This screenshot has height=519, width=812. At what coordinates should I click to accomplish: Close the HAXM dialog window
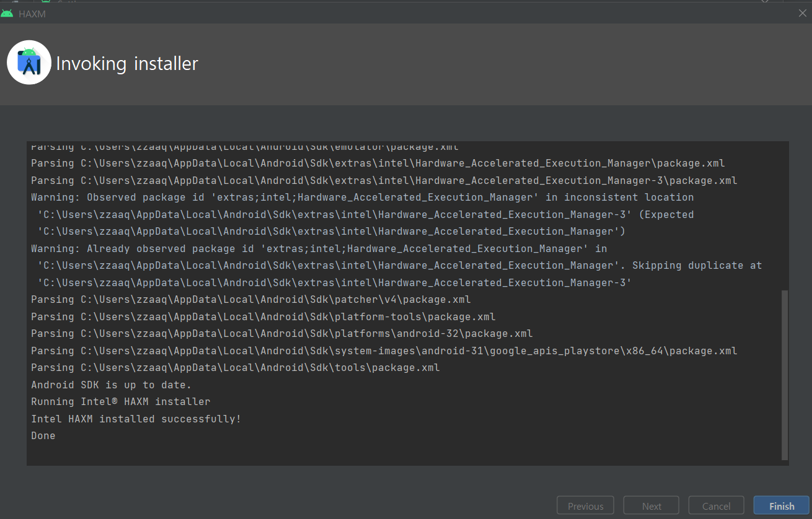click(x=802, y=13)
